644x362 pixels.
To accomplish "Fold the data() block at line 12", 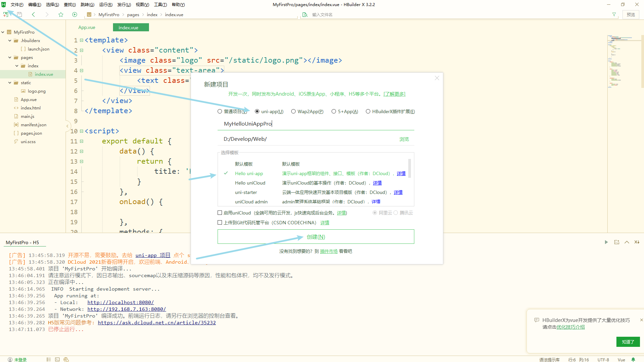I will click(x=82, y=152).
